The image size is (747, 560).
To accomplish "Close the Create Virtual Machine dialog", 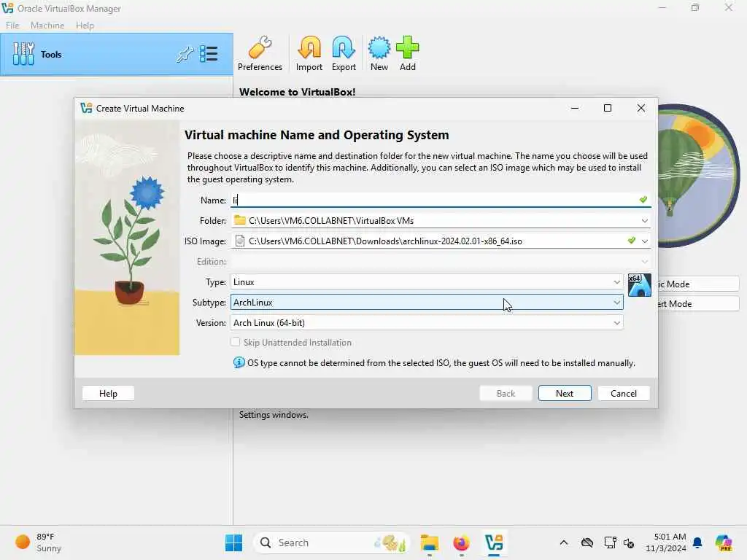I will pos(641,108).
